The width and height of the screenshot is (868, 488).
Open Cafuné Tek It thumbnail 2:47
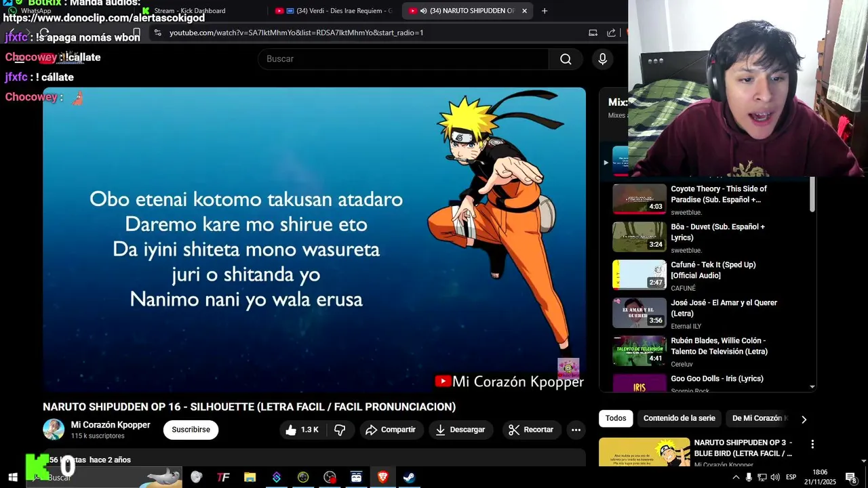pos(639,275)
